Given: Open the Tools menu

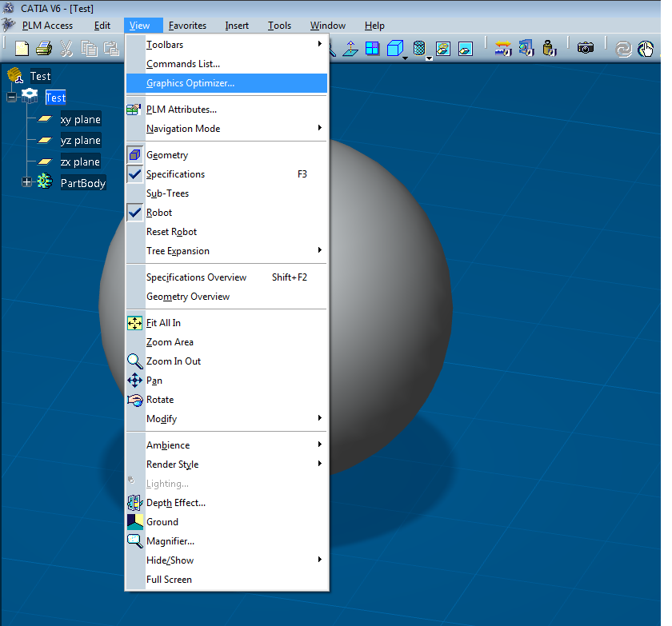Looking at the screenshot, I should click(279, 26).
